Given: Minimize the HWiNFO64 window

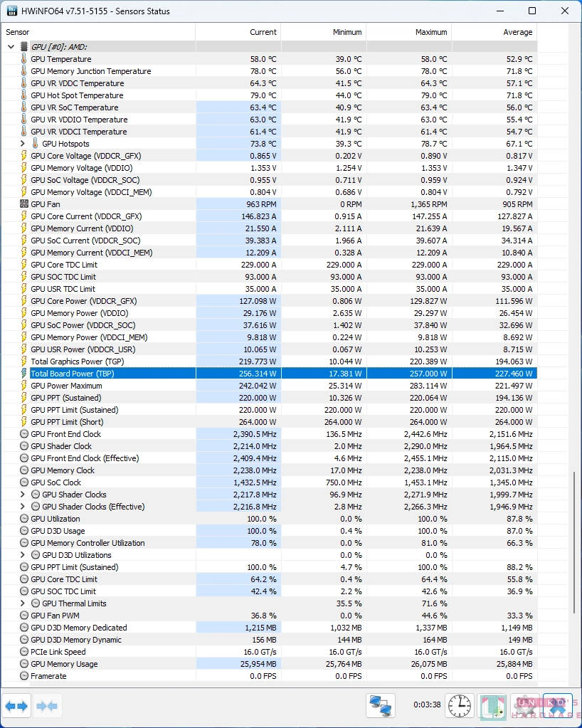Looking at the screenshot, I should coord(500,11).
